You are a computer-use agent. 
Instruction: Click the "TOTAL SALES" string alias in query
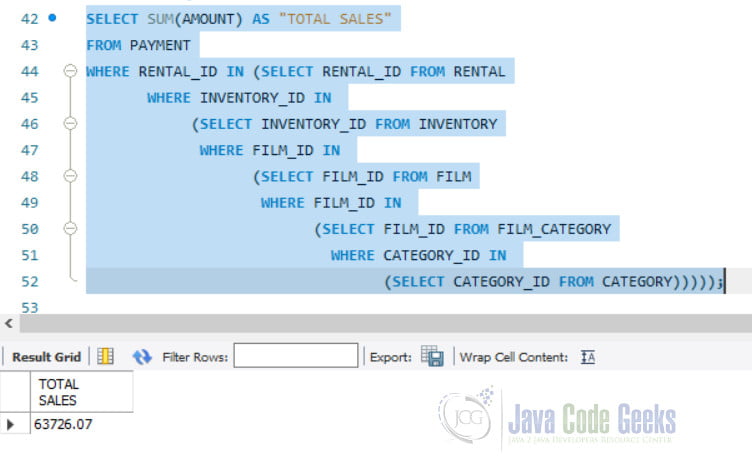pyautogui.click(x=335, y=19)
